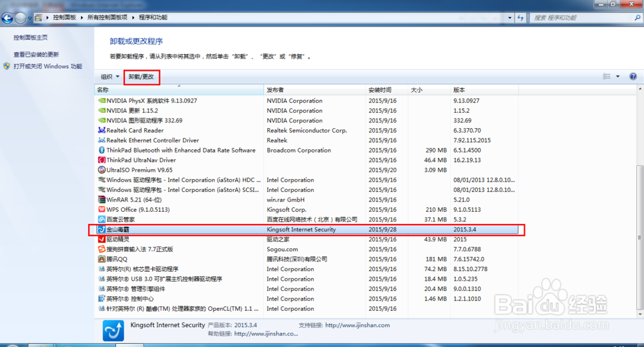Click the 百度云管家 program icon
The height and width of the screenshot is (347, 644).
[102, 220]
